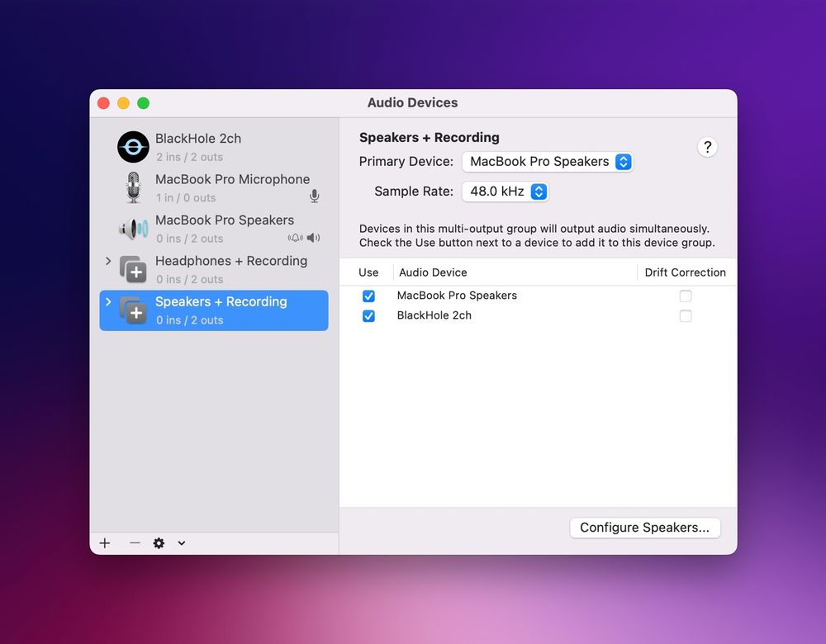Click the Headphones + Recording multi-output icon
826x644 pixels.
pyautogui.click(x=133, y=269)
